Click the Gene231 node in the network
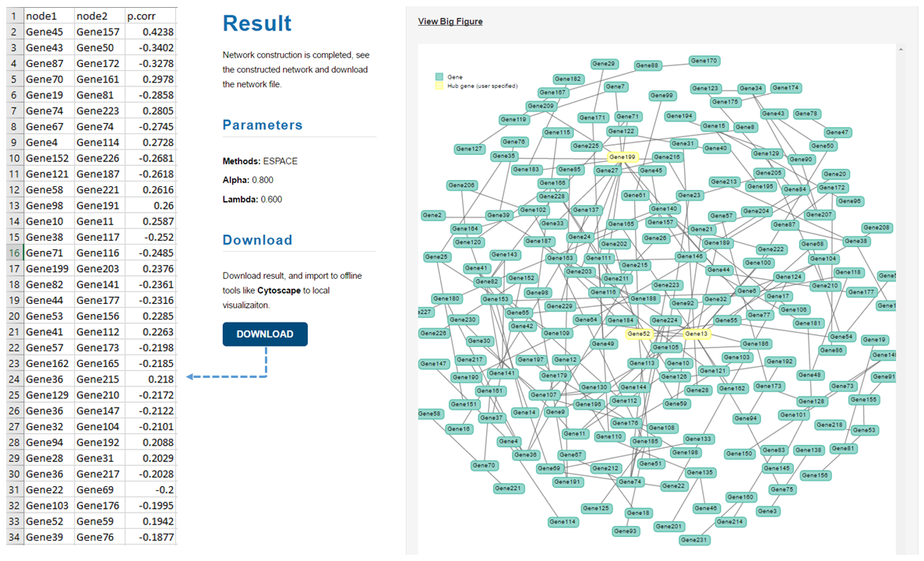Viewport: 924px width, 561px height. (694, 540)
